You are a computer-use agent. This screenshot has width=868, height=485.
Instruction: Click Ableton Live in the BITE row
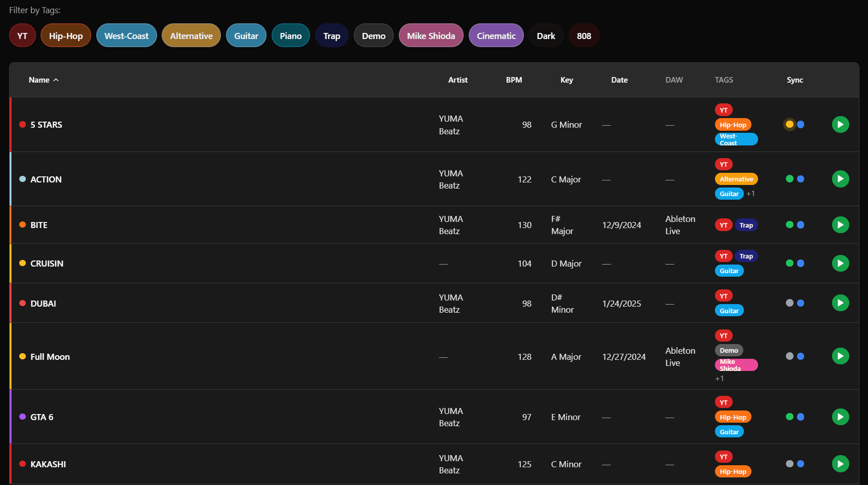pyautogui.click(x=680, y=225)
